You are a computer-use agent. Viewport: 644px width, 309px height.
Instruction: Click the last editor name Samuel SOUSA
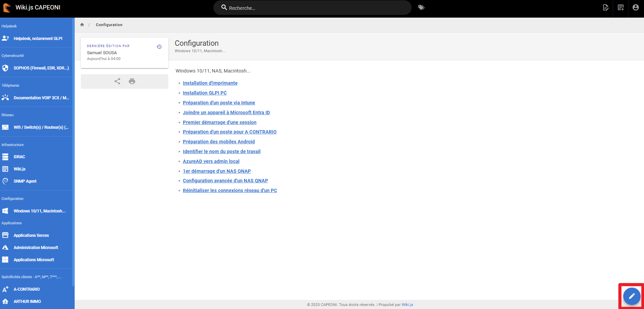(x=102, y=53)
